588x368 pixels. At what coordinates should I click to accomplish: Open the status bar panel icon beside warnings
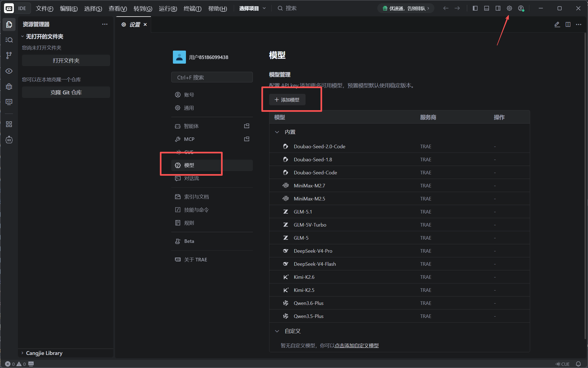(x=31, y=364)
